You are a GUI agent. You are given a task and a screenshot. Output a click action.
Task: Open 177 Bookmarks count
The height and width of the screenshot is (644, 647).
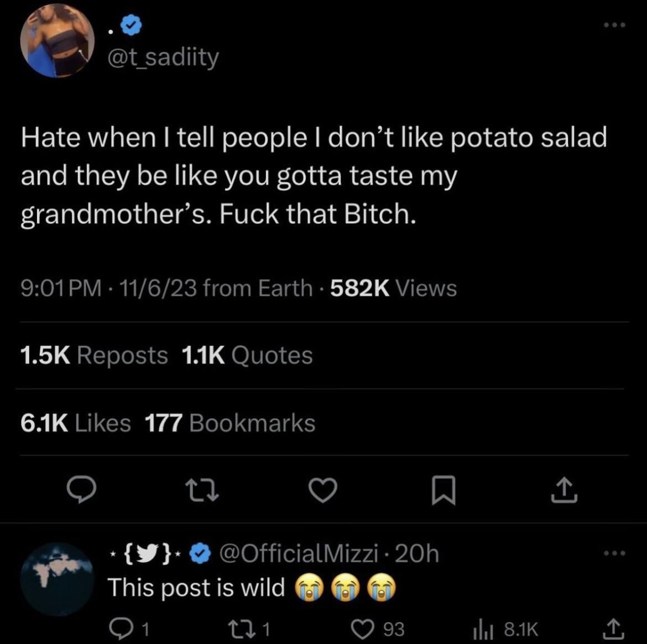[229, 423]
